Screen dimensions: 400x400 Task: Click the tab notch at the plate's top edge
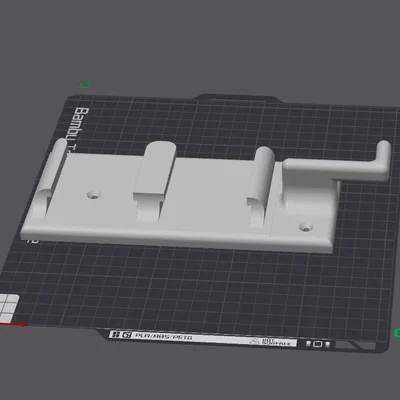(x=238, y=98)
